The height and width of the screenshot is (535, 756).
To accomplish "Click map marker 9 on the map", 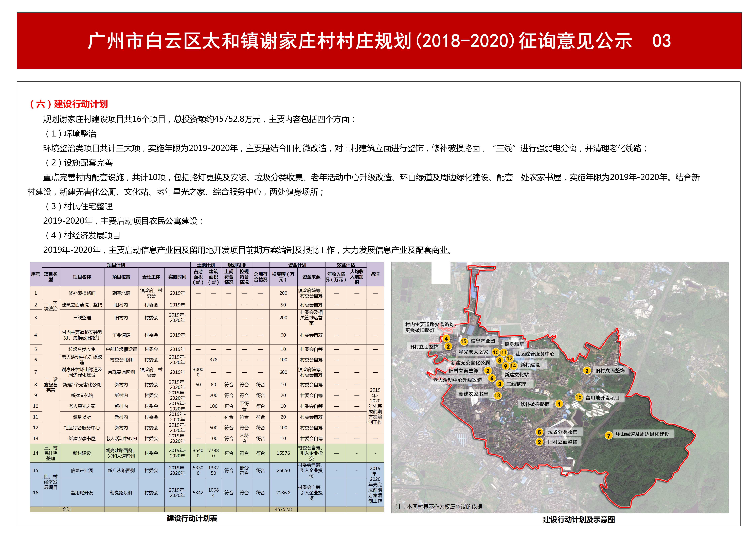I will click(x=505, y=366).
